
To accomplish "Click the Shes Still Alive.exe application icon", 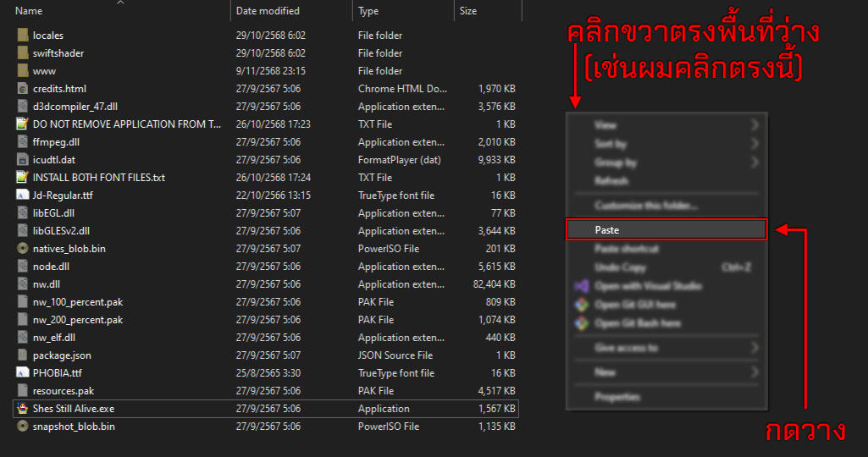I will (x=23, y=409).
